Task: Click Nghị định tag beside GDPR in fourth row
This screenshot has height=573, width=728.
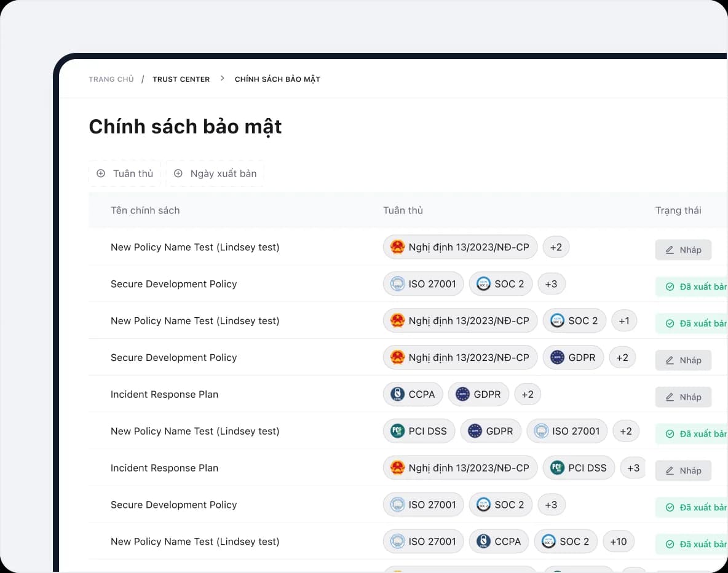Action: 460,357
